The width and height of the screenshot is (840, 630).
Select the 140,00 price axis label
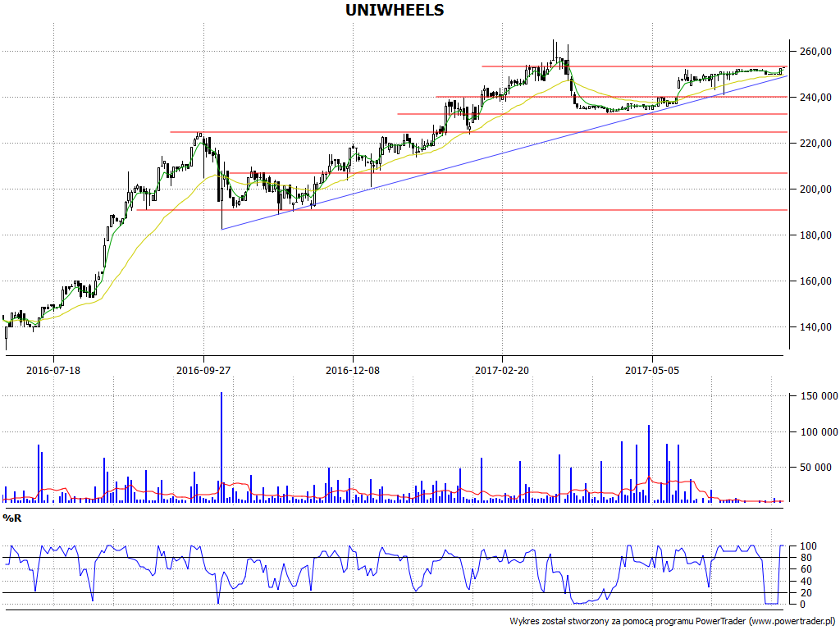[816, 327]
